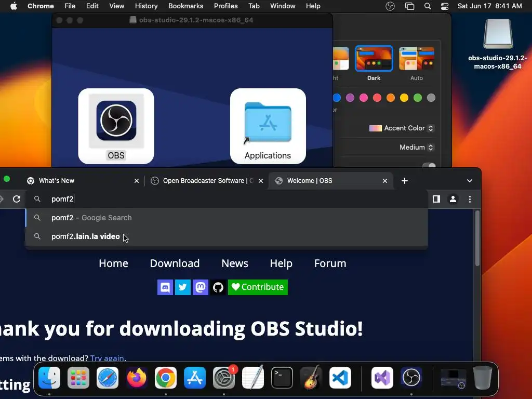Viewport: 532px width, 399px height.
Task: Open the Profiles menu in menu bar
Action: point(225,6)
